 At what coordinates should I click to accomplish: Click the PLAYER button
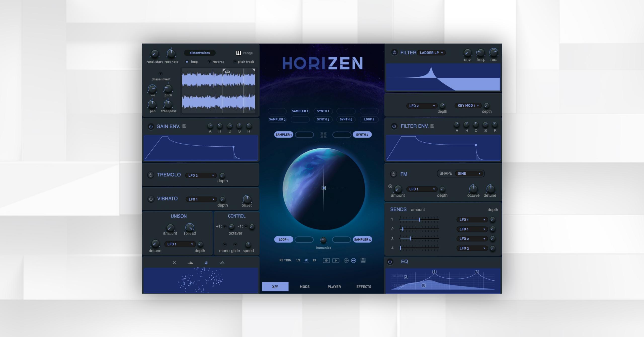(334, 286)
